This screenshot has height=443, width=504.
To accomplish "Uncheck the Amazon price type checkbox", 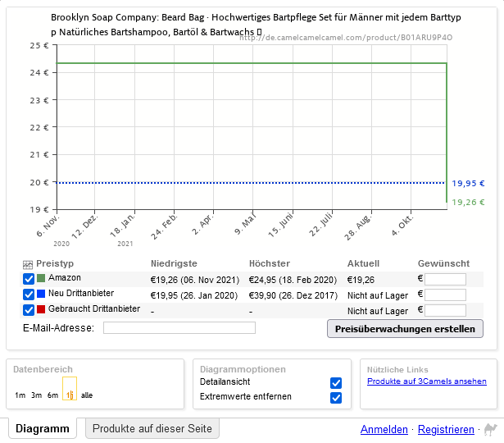I will point(29,279).
